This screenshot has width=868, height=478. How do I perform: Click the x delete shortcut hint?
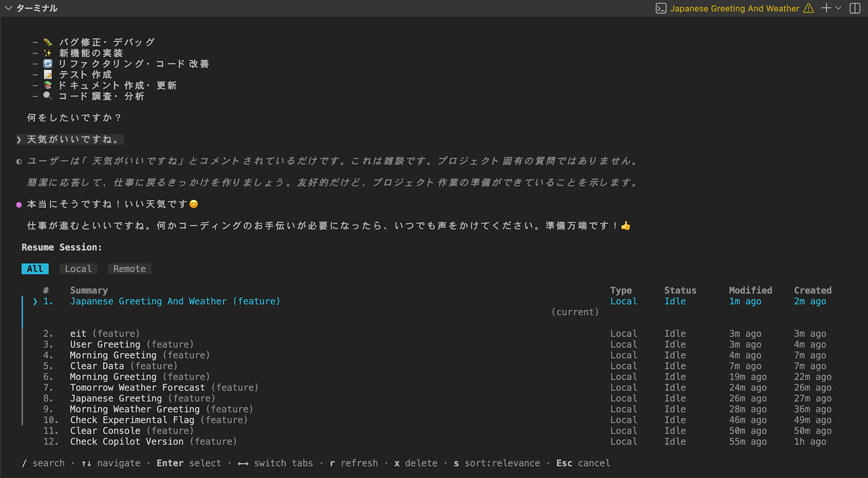416,463
